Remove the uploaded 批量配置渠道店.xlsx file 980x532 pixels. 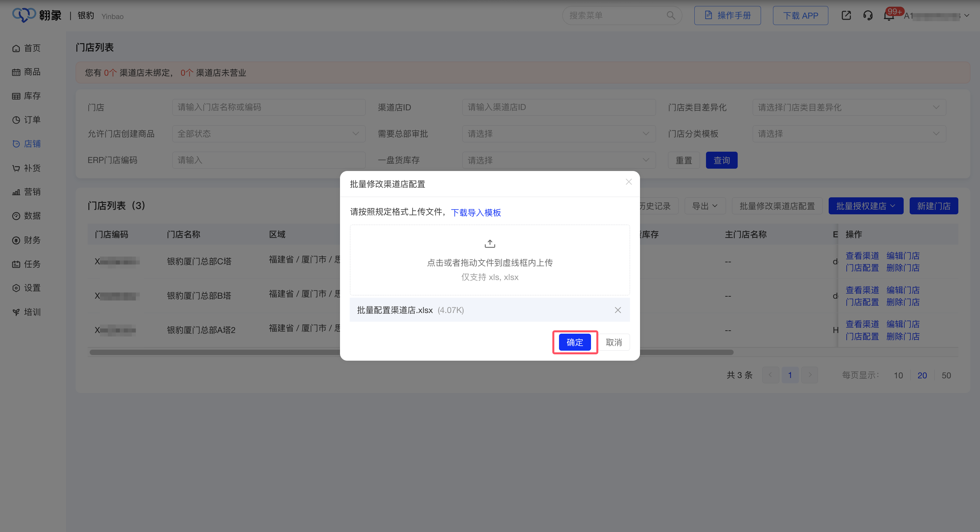pyautogui.click(x=617, y=310)
